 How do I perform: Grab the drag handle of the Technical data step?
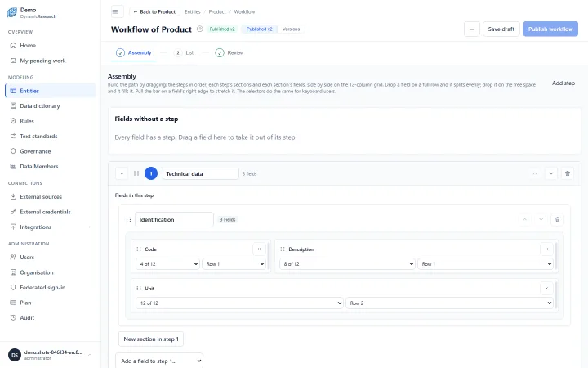[136, 173]
